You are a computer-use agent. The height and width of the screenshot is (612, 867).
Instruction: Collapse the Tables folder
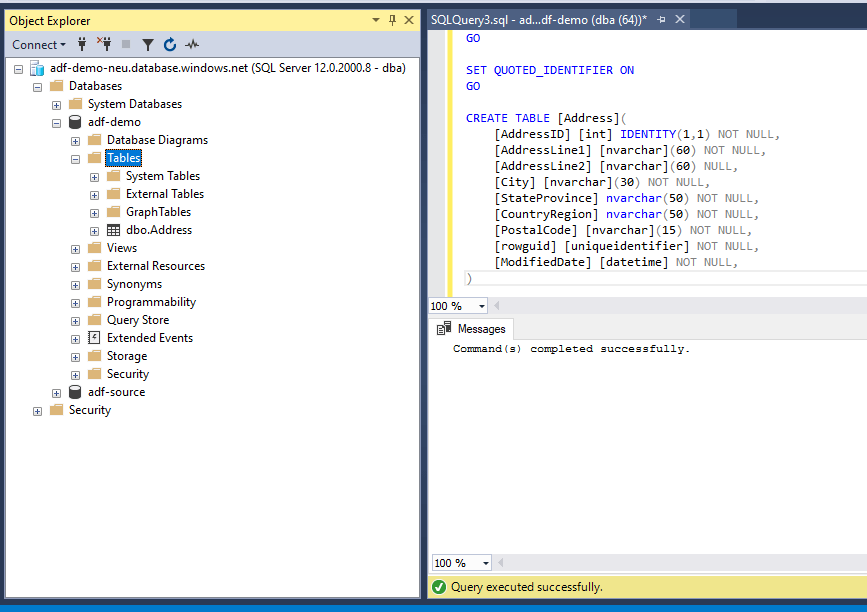pos(75,158)
